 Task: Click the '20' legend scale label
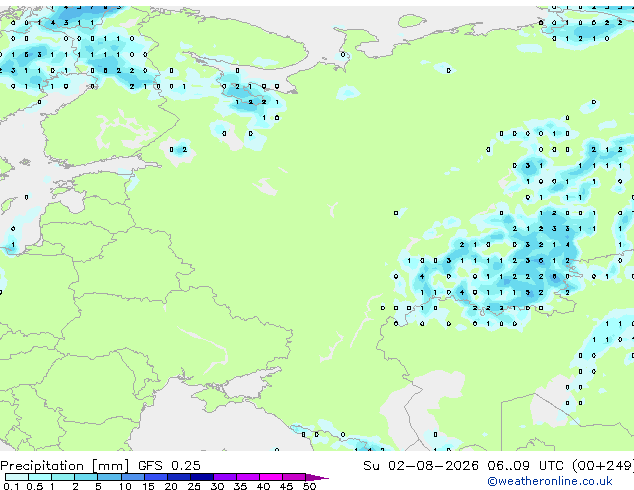[x=171, y=486]
